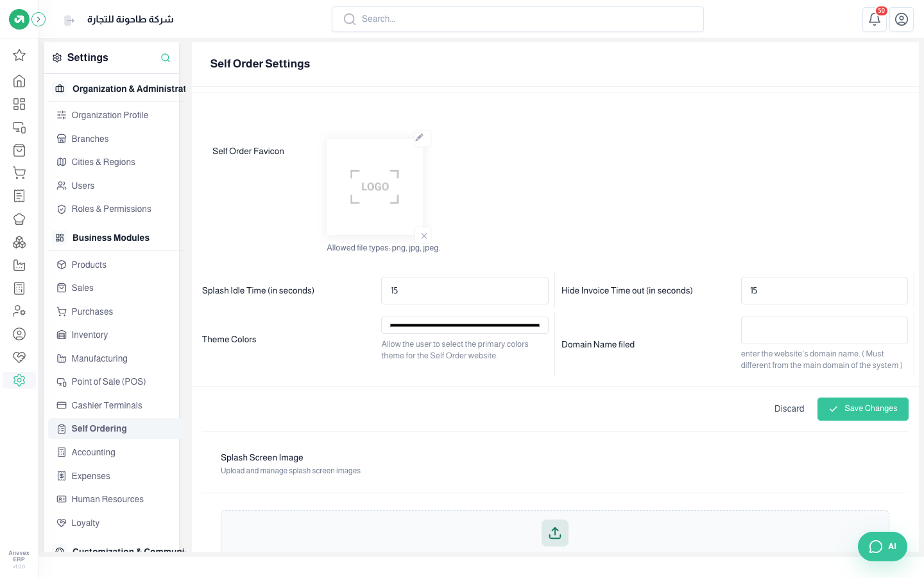Open Point of Sale (POS) settings

[108, 381]
